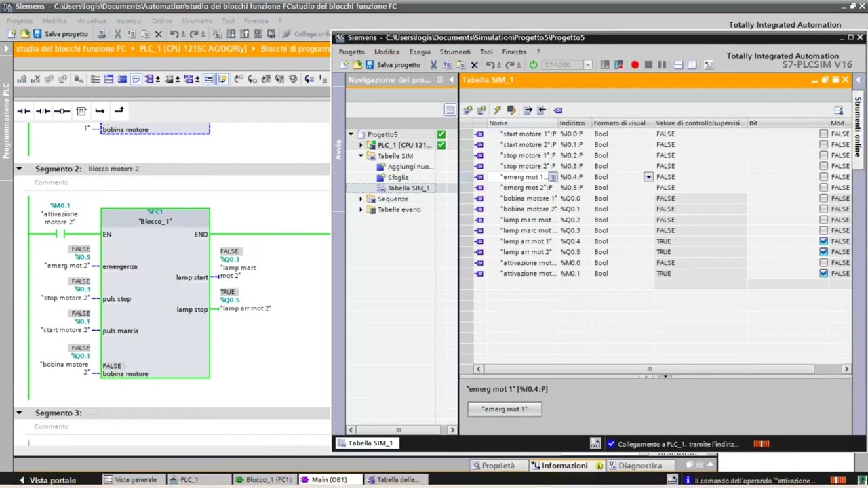Click the TIA Portal undo arrow
This screenshot has height=488, width=868.
coord(174,34)
